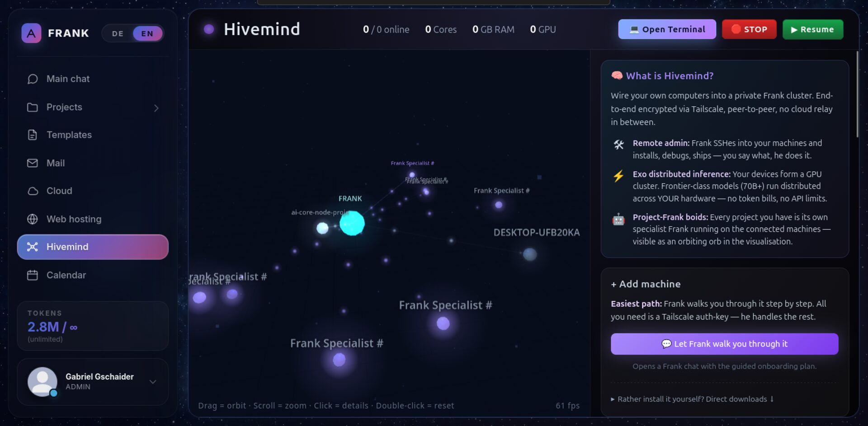Open Mail in the sidebar
The height and width of the screenshot is (426, 868).
(x=93, y=163)
